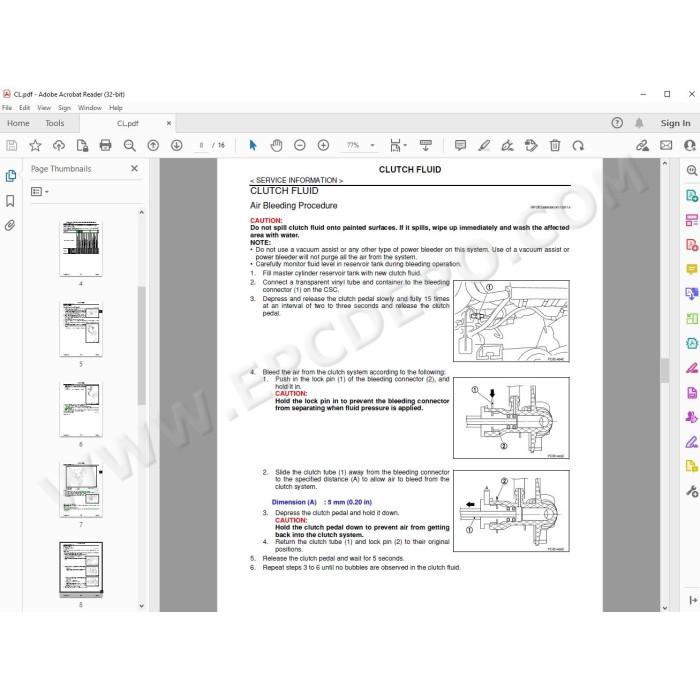Open More Tools wrench icon in right pane
This screenshot has width=700, height=700.
(692, 492)
